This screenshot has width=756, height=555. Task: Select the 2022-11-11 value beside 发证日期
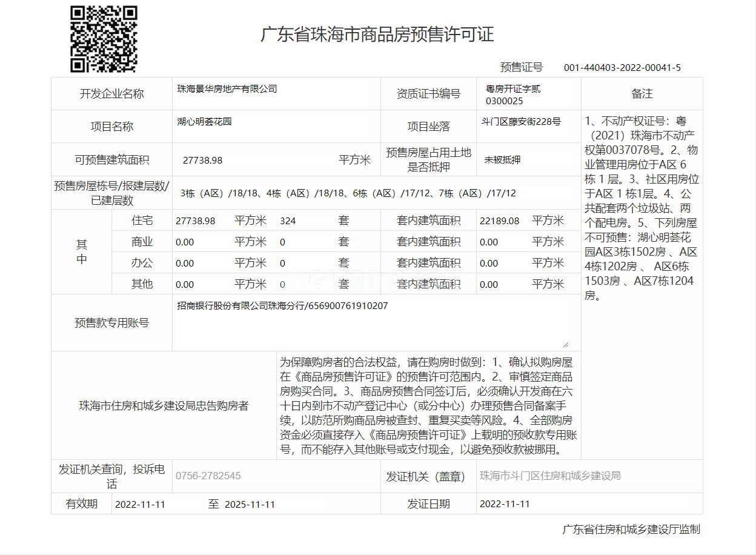[x=505, y=504]
